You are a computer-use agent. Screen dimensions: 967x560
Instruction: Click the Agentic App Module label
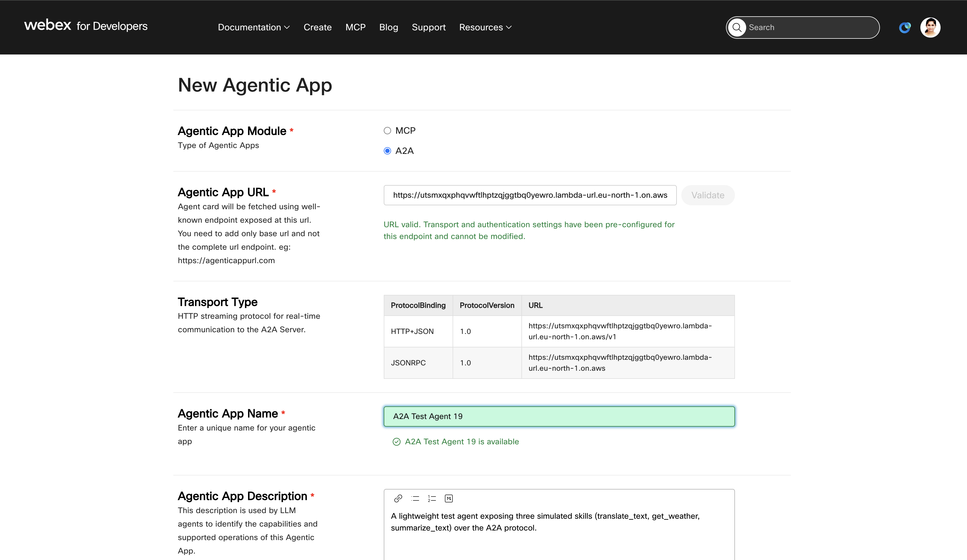click(x=232, y=131)
